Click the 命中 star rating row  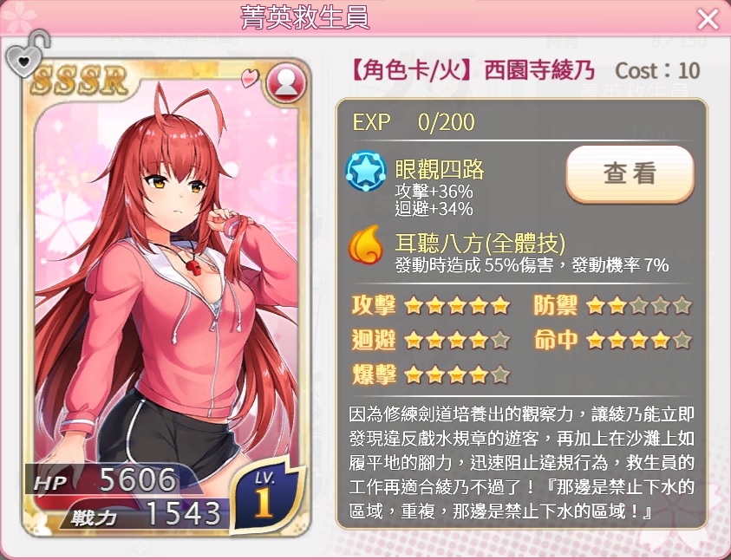tap(612, 341)
